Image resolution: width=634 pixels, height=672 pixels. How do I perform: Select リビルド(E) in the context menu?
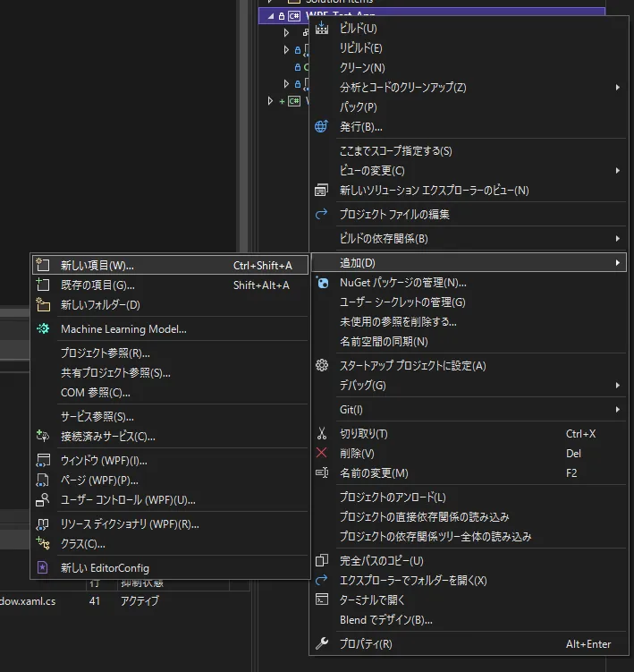pyautogui.click(x=469, y=48)
